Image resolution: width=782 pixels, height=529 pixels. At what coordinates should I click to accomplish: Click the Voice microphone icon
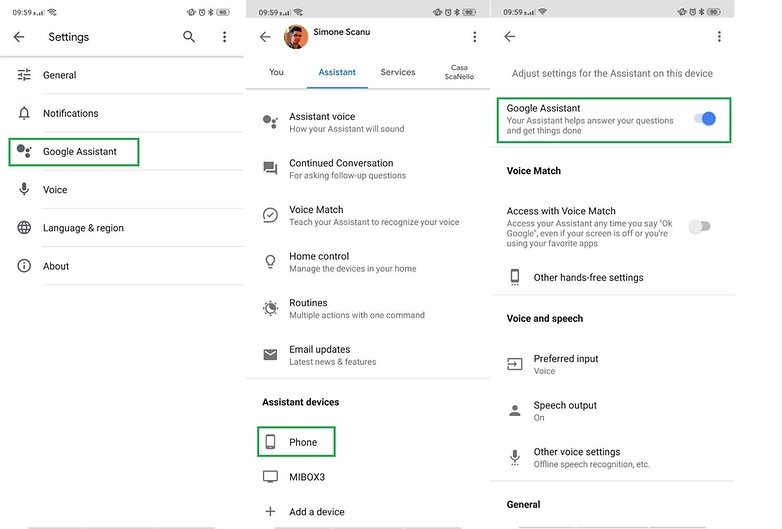tap(24, 189)
